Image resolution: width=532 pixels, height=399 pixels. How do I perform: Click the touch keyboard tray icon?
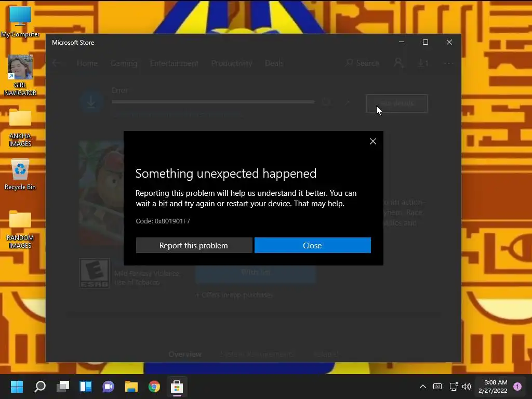(x=437, y=387)
